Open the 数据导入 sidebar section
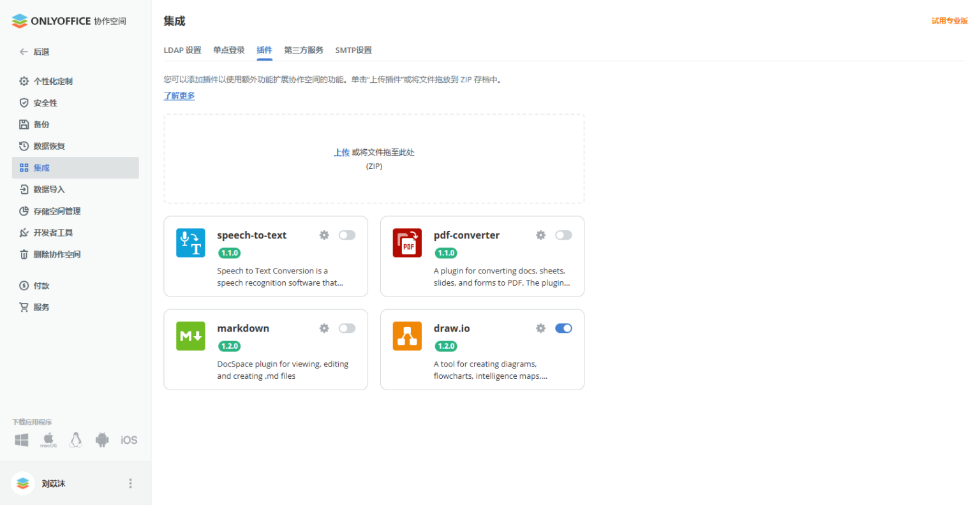Image resolution: width=980 pixels, height=505 pixels. (75, 189)
